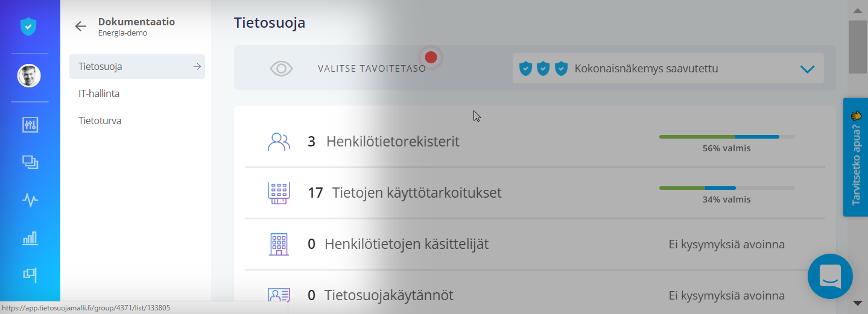Click the shield logo in sidebar
868x314 pixels.
(x=28, y=27)
